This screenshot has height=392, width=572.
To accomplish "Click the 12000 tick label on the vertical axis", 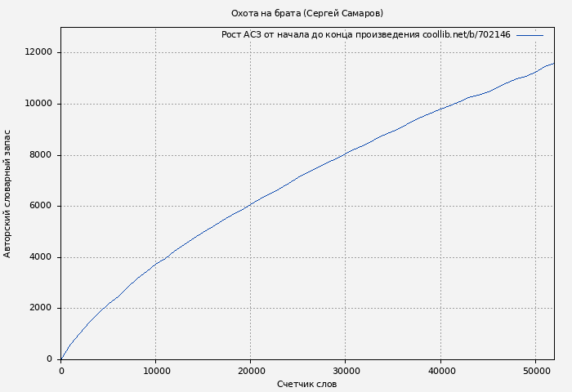I will 38,52.
